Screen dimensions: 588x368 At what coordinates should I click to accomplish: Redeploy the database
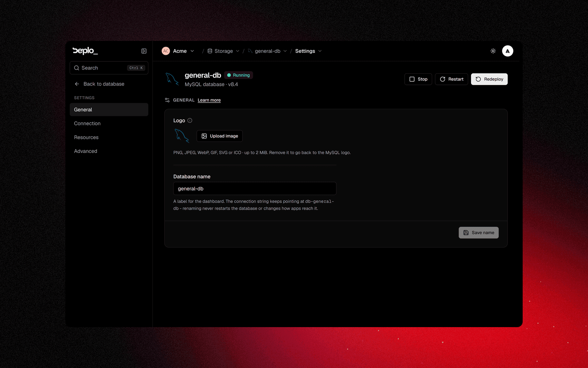coord(489,79)
